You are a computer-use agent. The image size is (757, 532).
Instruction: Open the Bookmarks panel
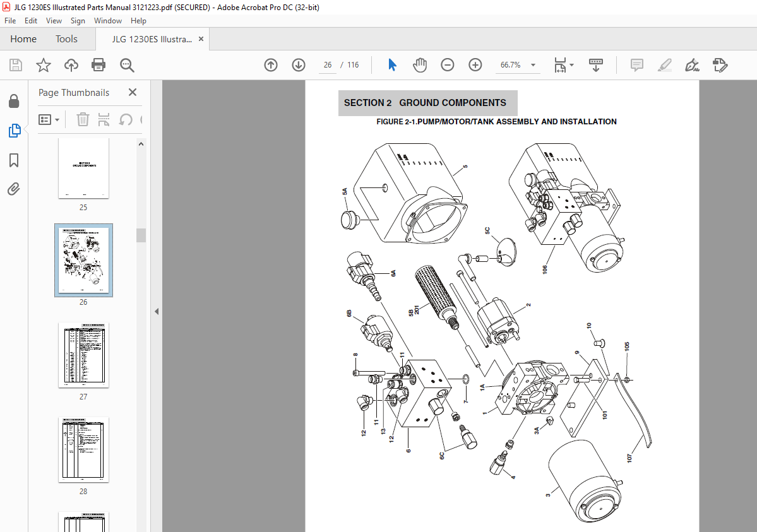(14, 160)
